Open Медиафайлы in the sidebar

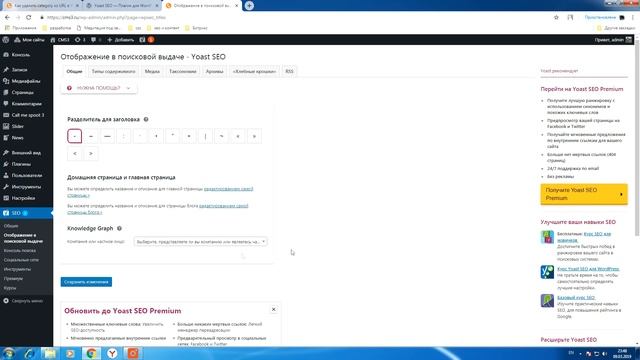[26, 81]
